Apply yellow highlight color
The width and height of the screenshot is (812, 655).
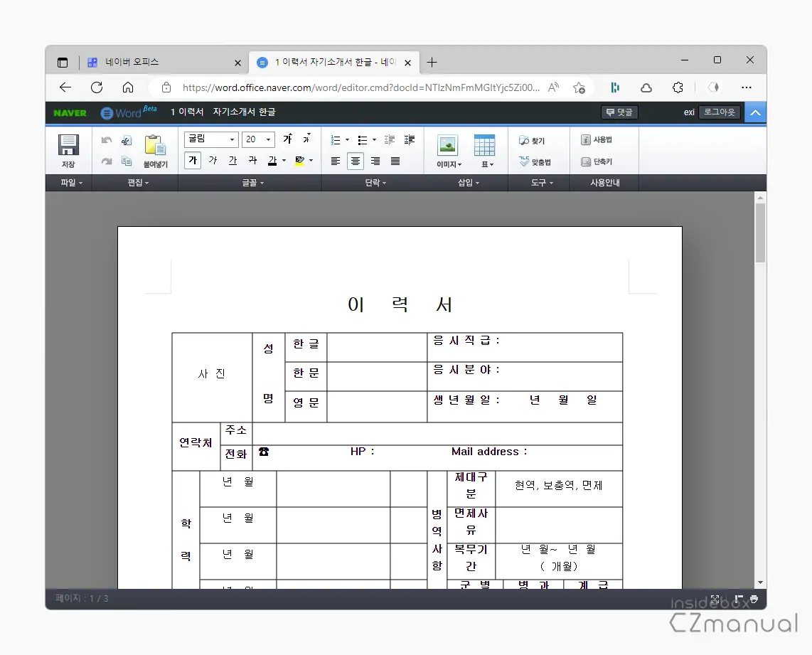coord(299,161)
